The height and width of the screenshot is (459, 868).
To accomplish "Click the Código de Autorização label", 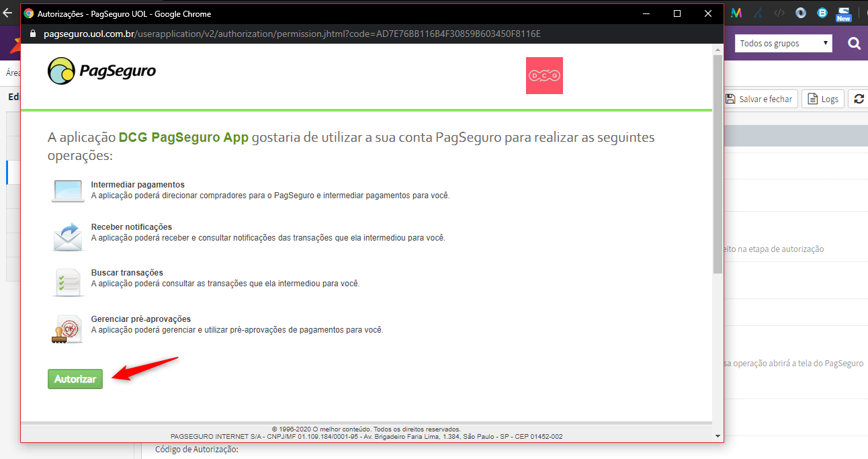I will [197, 450].
